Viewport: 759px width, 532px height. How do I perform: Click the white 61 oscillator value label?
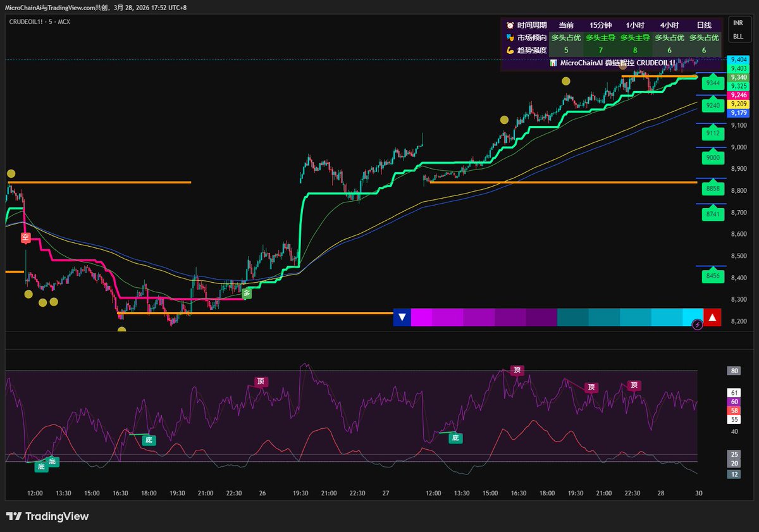coord(734,393)
